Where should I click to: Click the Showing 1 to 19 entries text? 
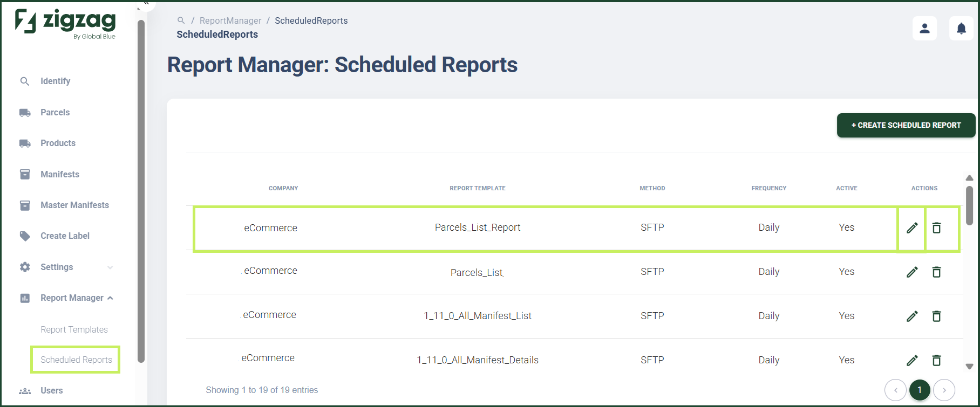[262, 390]
